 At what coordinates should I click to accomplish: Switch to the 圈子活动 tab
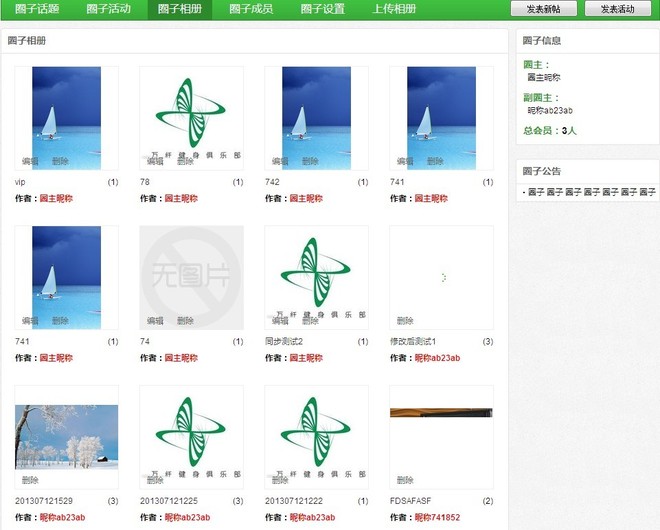click(x=108, y=9)
